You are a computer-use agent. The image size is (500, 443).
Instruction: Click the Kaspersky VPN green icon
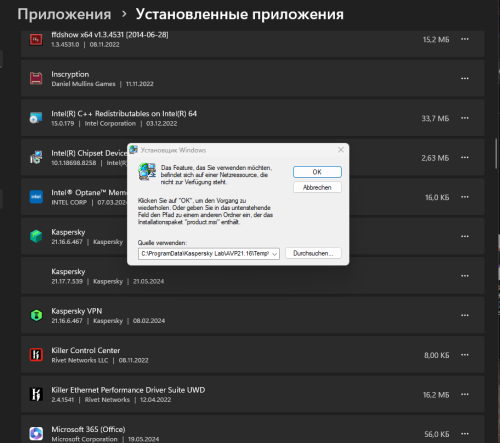coord(36,315)
